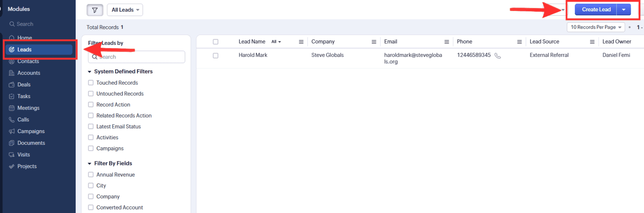Open Email column menu icon
Image resolution: width=644 pixels, height=213 pixels.
pyautogui.click(x=446, y=42)
